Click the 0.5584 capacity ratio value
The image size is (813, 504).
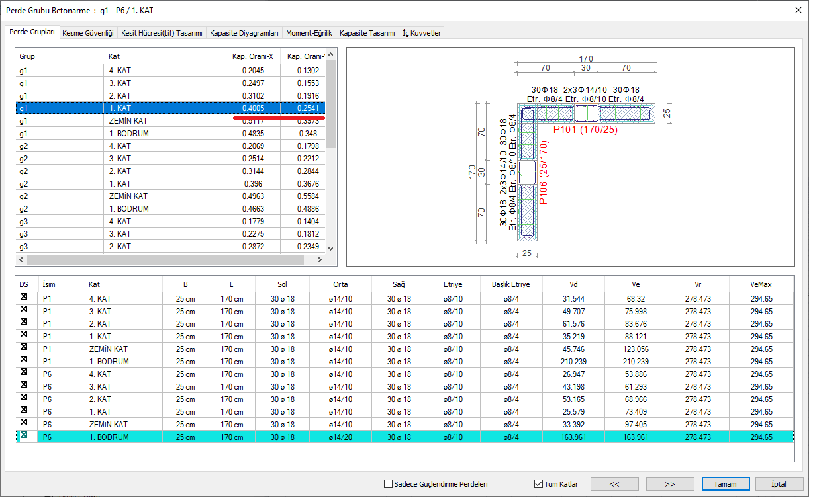[308, 196]
